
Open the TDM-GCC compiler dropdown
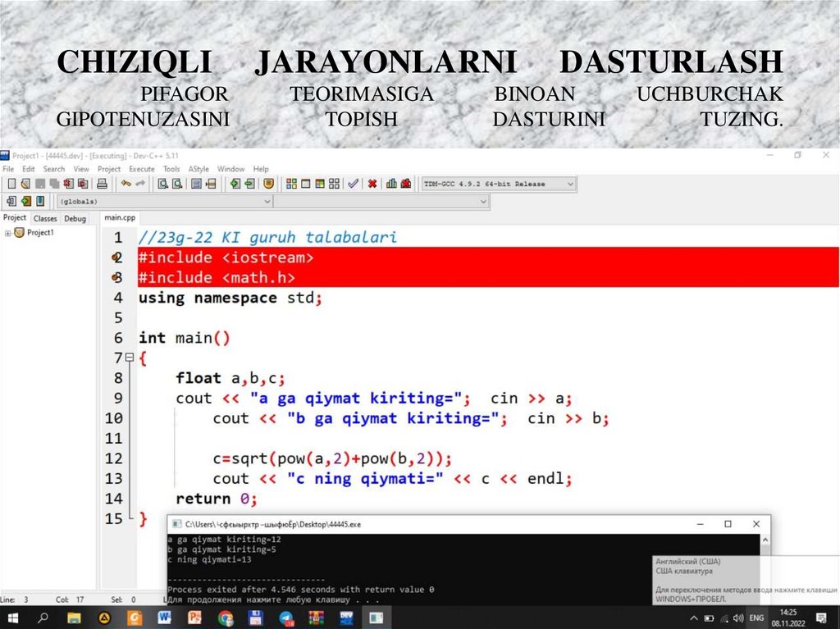pyautogui.click(x=571, y=184)
